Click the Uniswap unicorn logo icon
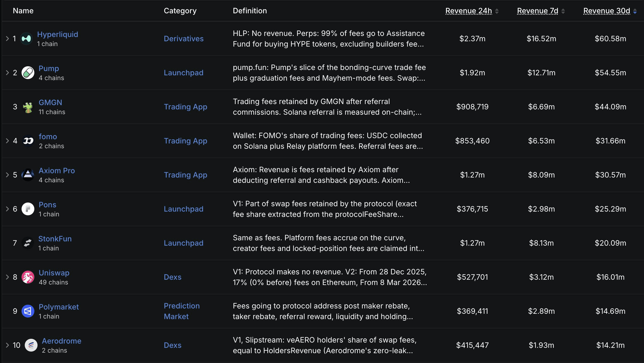The image size is (644, 363). pyautogui.click(x=28, y=277)
